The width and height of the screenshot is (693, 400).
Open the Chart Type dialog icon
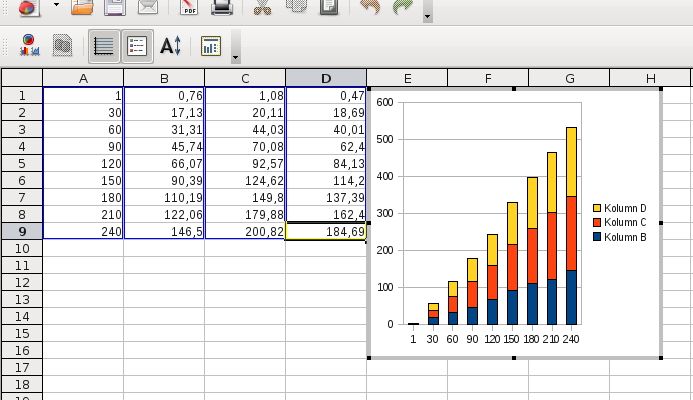point(29,46)
